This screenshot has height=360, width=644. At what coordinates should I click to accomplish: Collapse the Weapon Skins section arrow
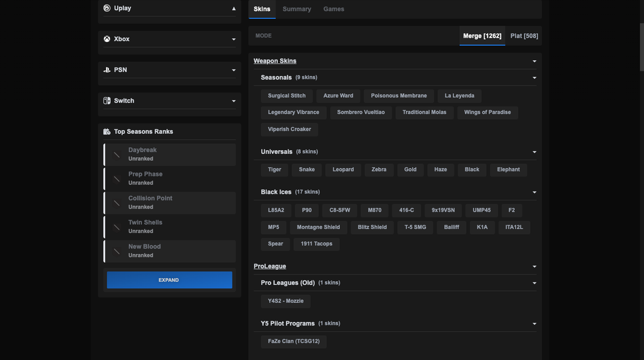tap(534, 61)
